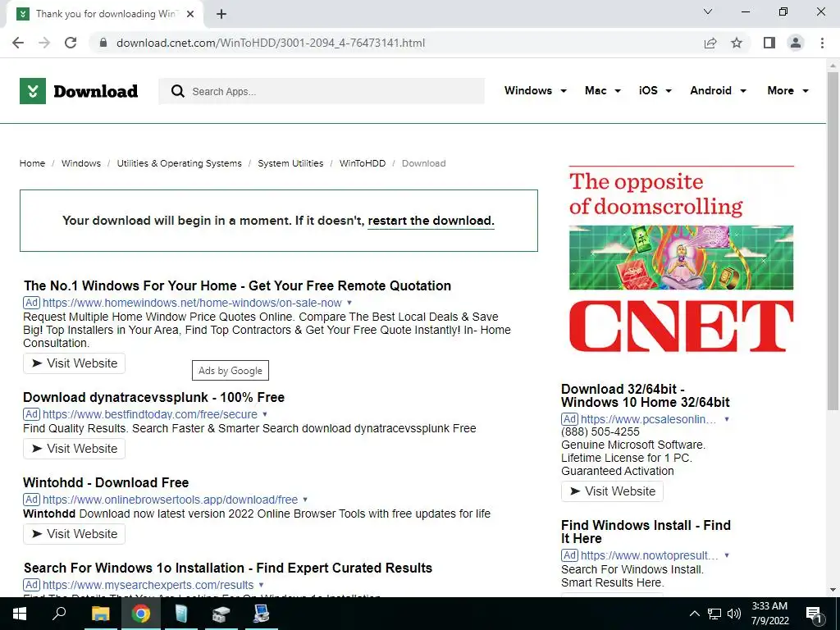The width and height of the screenshot is (840, 630).
Task: Expand the Windows menu
Action: point(535,90)
